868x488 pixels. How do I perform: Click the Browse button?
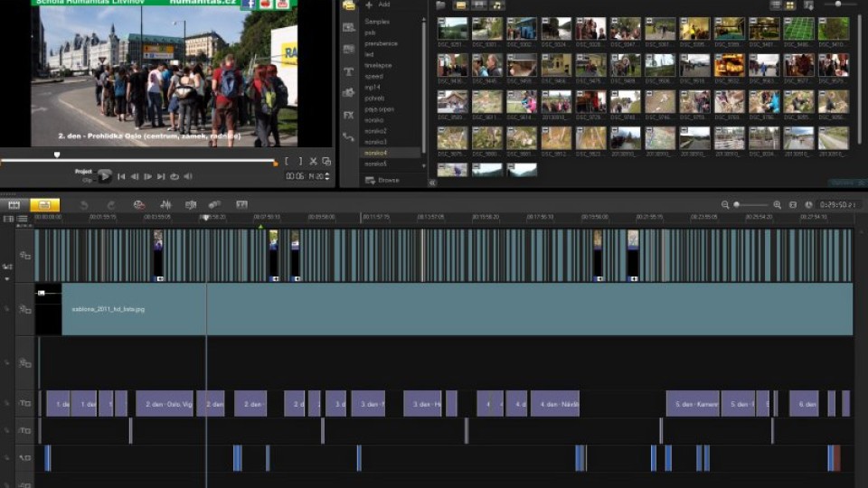click(x=382, y=180)
